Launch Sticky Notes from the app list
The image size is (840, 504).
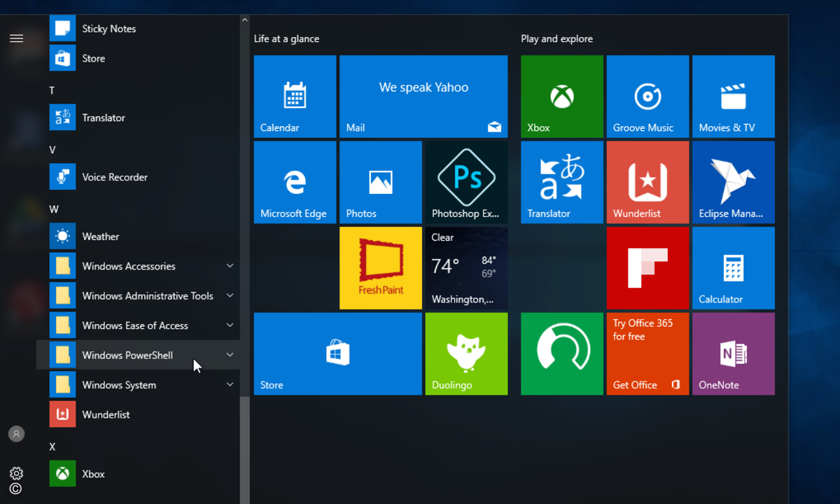[x=138, y=29]
